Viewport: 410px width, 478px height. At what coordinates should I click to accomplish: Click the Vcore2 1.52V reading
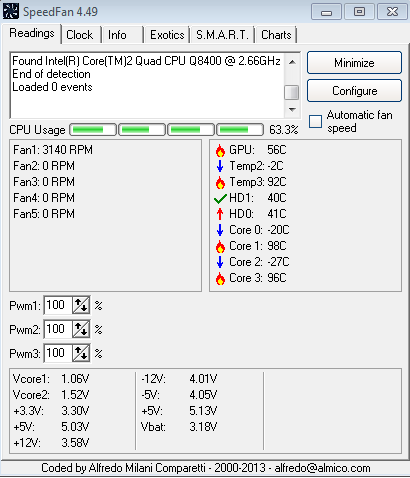click(51, 395)
